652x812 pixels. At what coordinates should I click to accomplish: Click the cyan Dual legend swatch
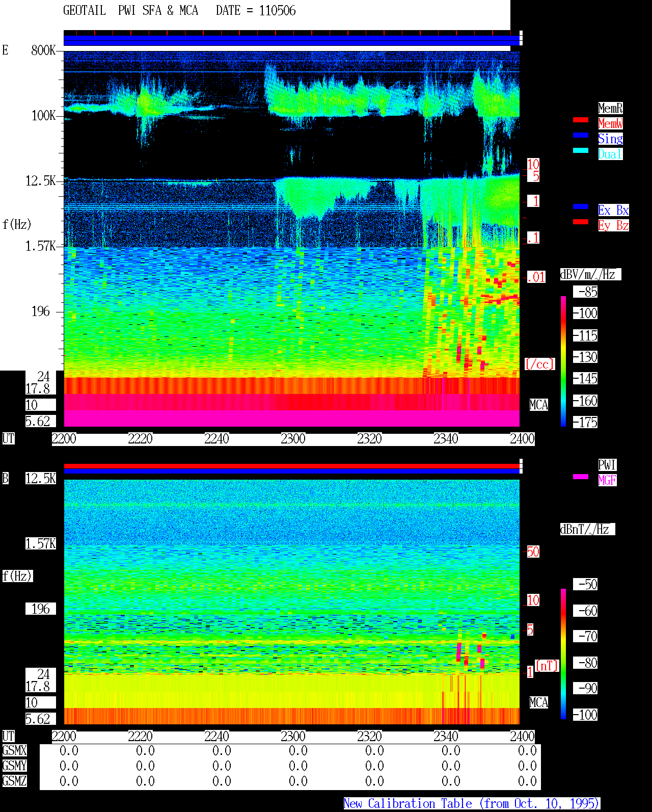coord(581,150)
